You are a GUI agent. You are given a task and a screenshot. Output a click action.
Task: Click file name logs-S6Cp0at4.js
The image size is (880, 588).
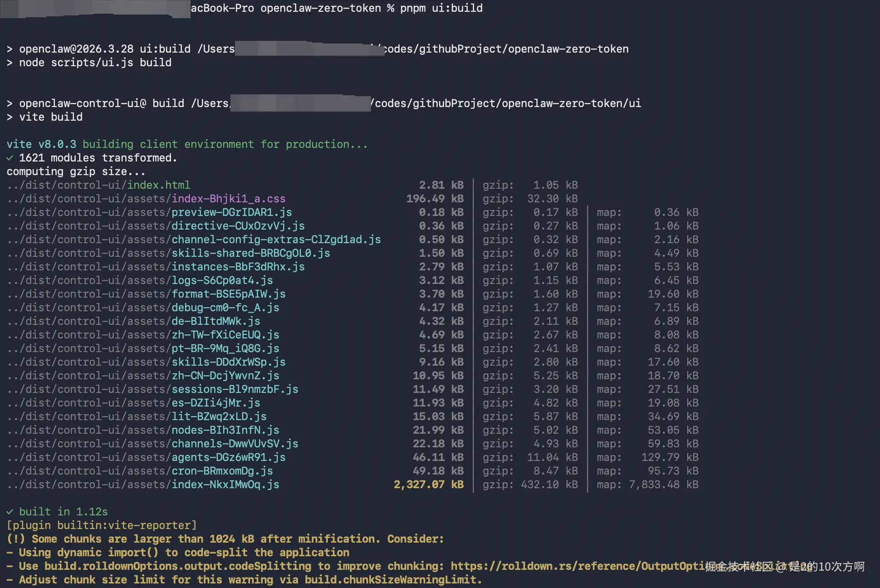pyautogui.click(x=222, y=280)
